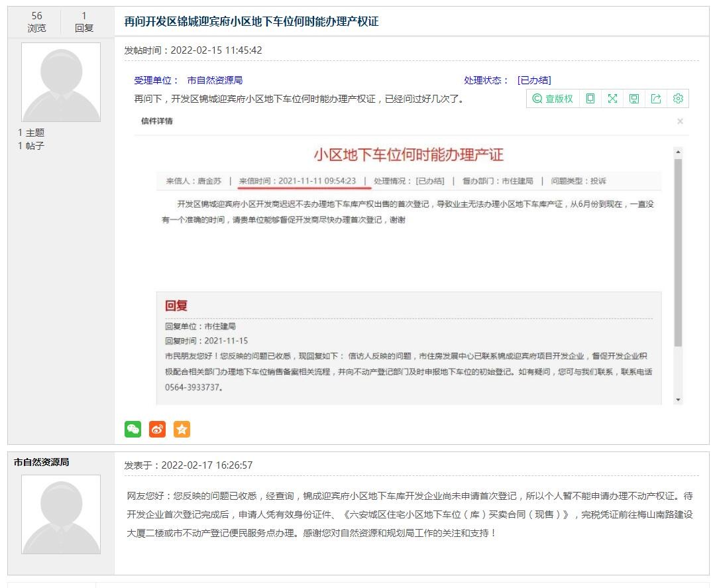Click the 市自然资源局 replier username
713x588 pixels.
pyautogui.click(x=41, y=462)
